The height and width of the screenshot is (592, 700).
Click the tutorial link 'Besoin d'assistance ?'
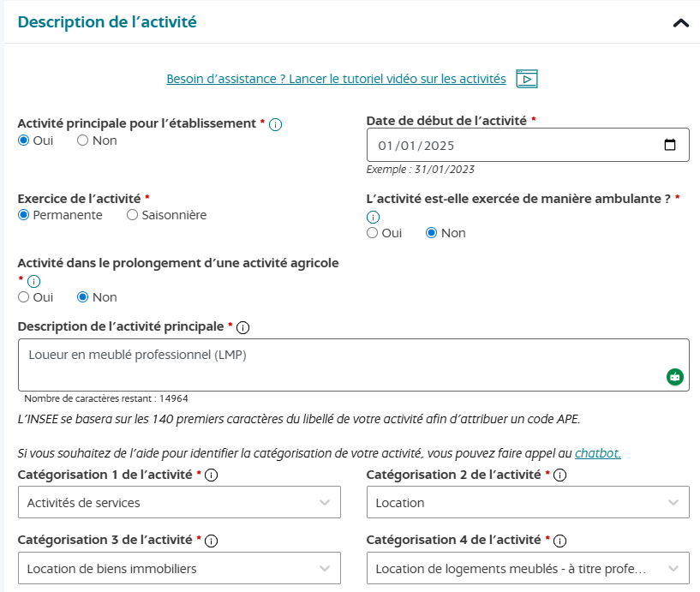334,78
